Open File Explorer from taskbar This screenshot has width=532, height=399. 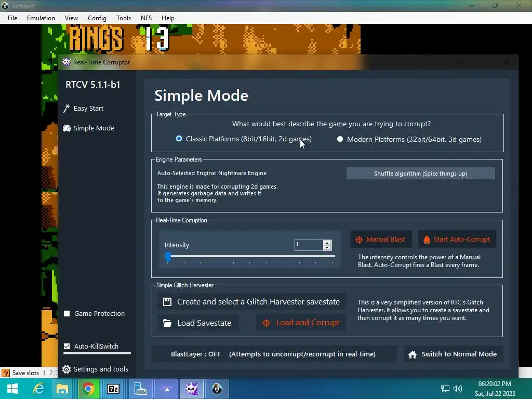pos(62,389)
